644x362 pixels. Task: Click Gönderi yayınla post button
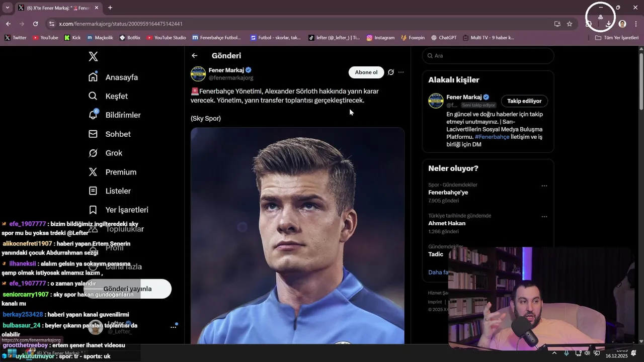click(127, 289)
